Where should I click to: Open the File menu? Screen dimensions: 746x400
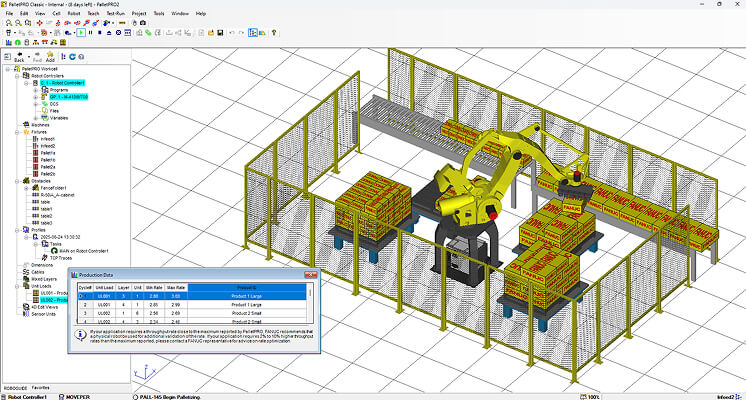click(x=9, y=13)
